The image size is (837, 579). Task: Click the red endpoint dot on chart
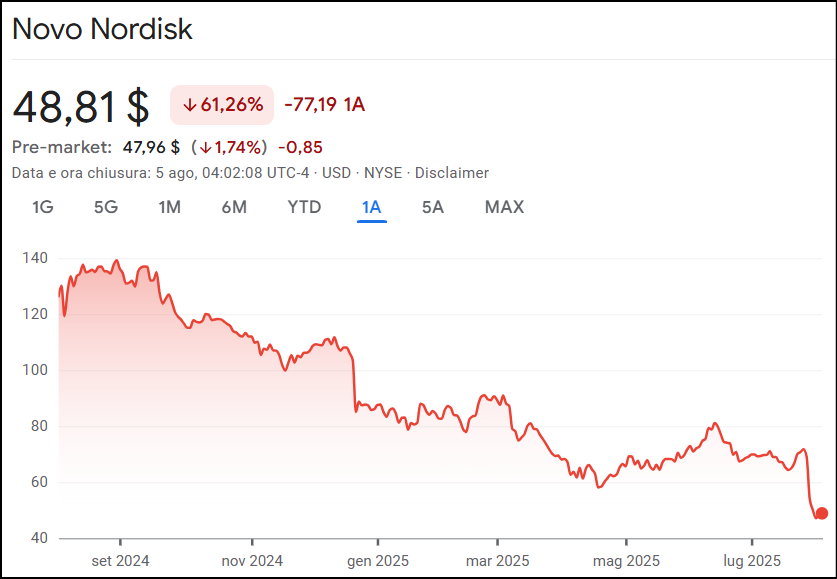pyautogui.click(x=822, y=513)
